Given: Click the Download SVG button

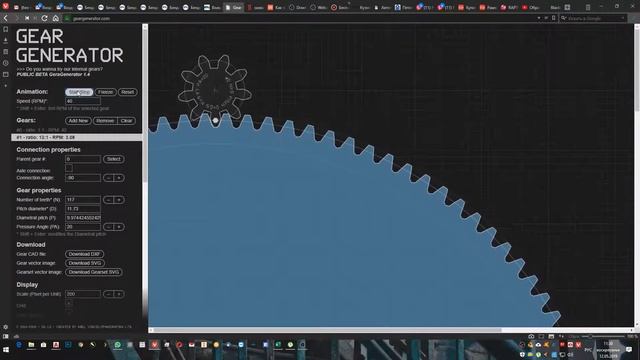Looking at the screenshot, I should click(84, 263).
